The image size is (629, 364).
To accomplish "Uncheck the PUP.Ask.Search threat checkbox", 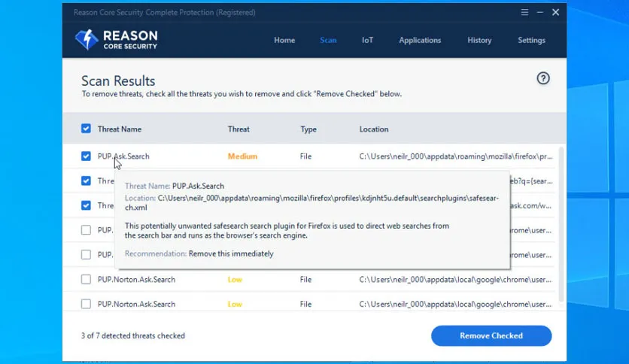I will tap(86, 156).
